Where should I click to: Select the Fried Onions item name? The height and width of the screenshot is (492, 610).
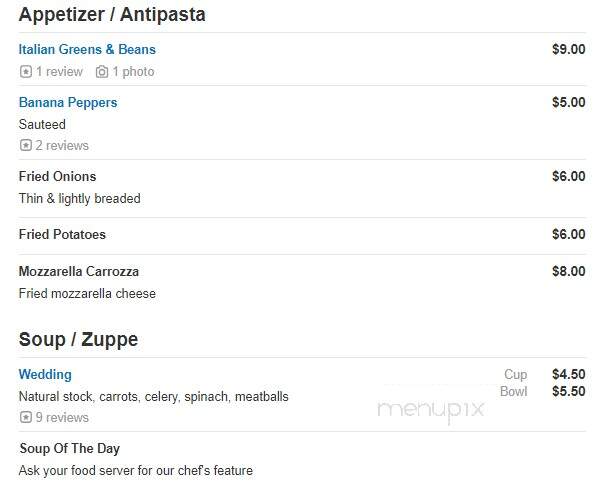tap(58, 176)
